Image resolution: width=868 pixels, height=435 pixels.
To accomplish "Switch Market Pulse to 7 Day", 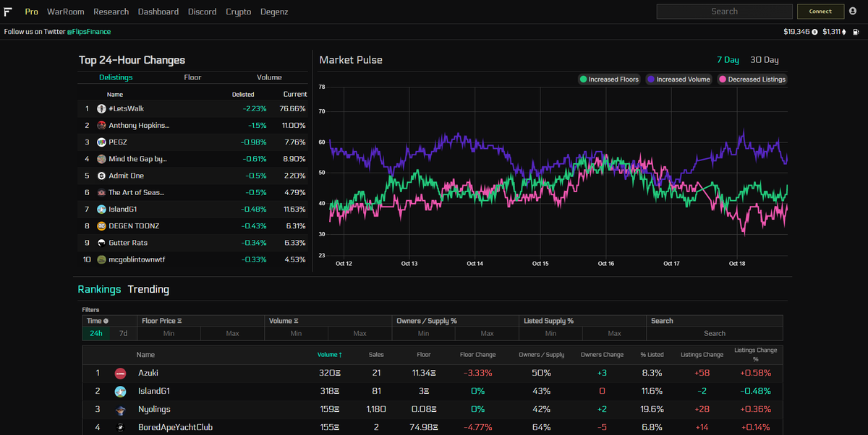I will 728,60.
